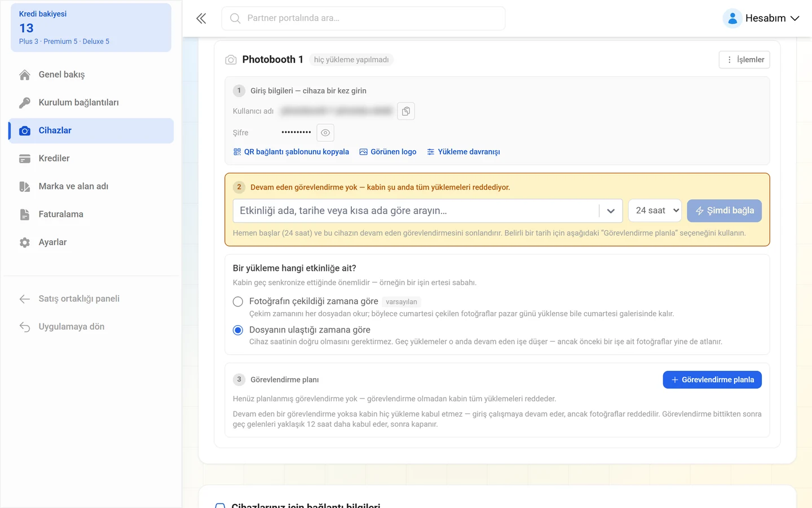The height and width of the screenshot is (508, 812).
Task: Navigate to Faturalama
Action: [x=91, y=214]
